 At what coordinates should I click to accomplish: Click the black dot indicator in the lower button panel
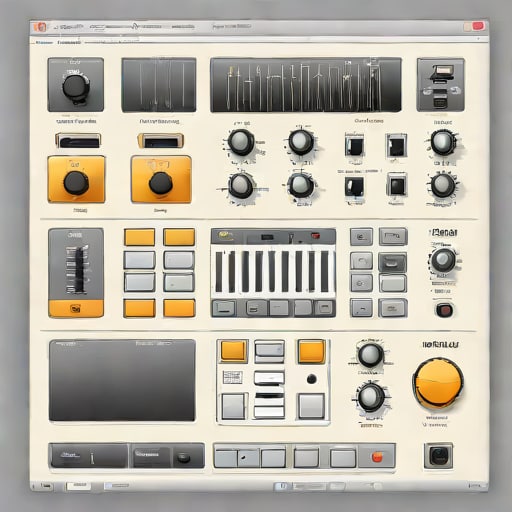pos(312,379)
